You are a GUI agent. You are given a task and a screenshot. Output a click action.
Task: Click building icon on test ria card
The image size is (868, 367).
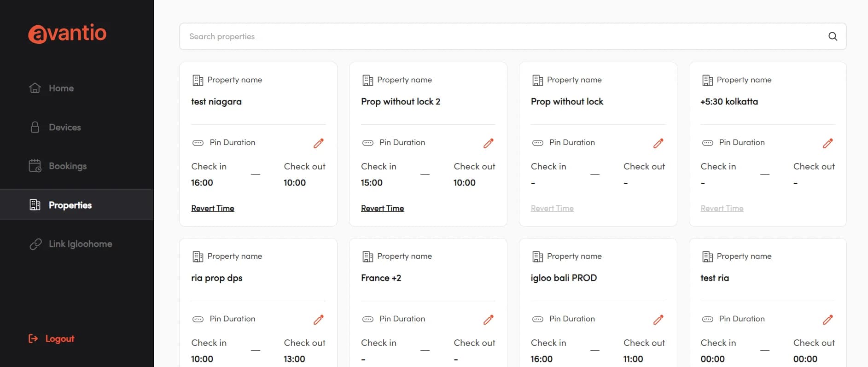pyautogui.click(x=707, y=256)
